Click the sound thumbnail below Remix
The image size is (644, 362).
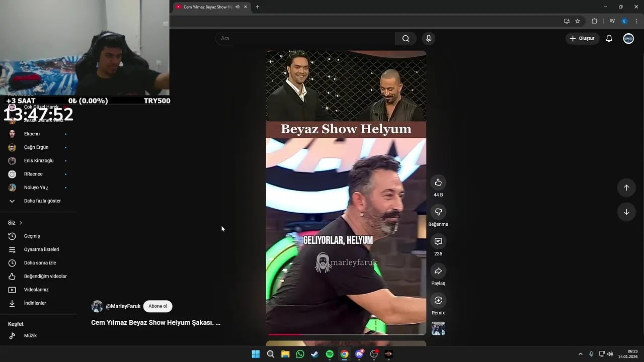point(438,329)
